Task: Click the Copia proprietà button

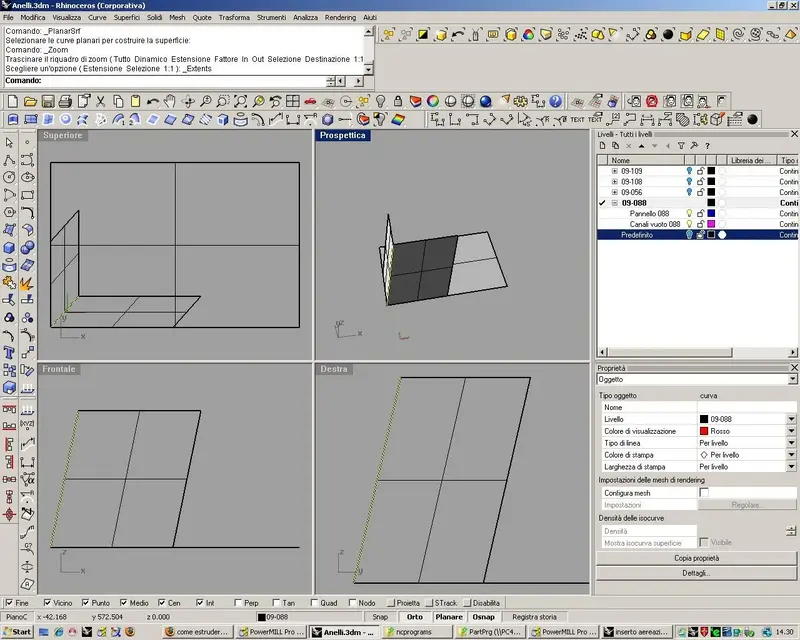Action: [696, 558]
